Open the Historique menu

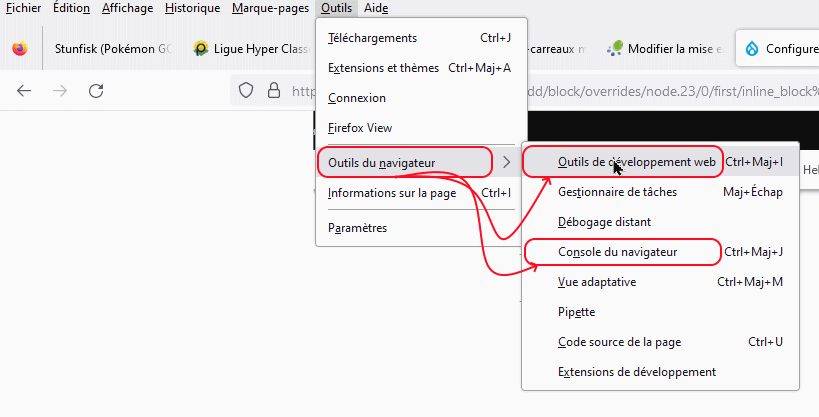click(192, 8)
